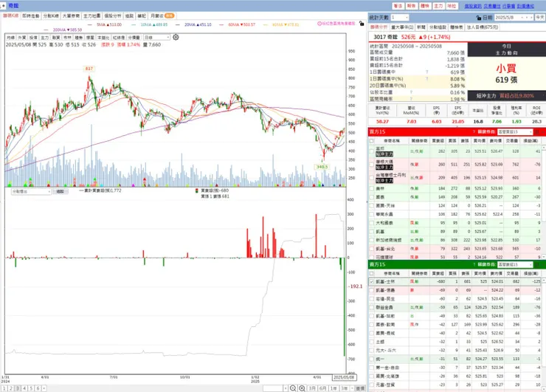Click the 5MA legend line color
Viewport: 546px width, 392px height.
90,25
